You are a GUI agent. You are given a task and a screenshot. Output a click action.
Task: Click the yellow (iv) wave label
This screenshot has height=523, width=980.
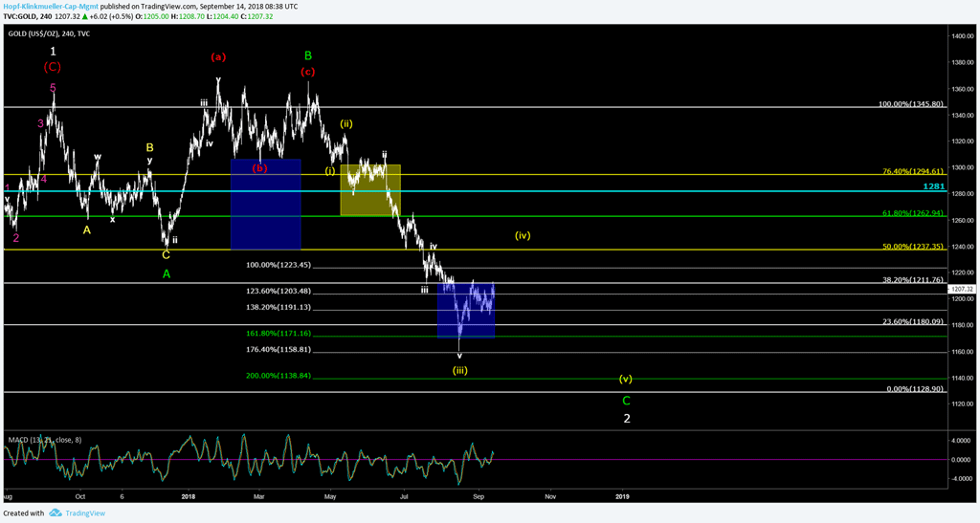point(523,235)
